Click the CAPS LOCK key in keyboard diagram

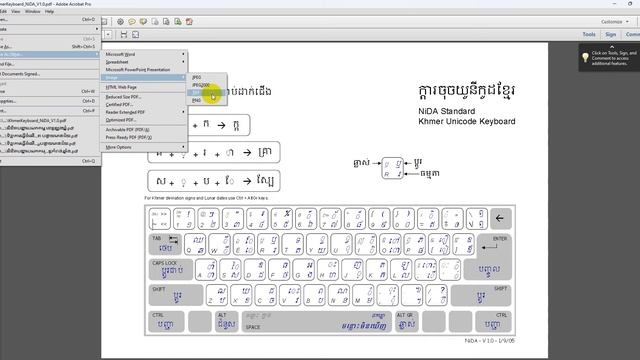(171, 270)
